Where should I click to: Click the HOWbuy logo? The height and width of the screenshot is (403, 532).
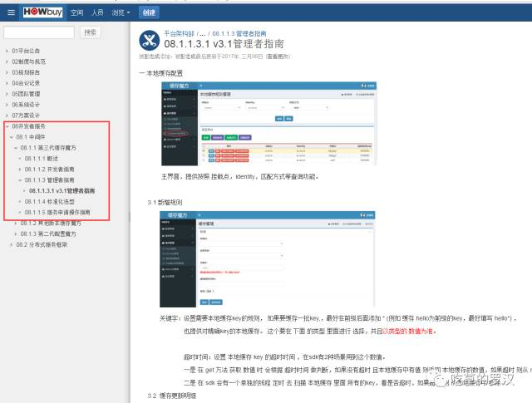coord(42,12)
